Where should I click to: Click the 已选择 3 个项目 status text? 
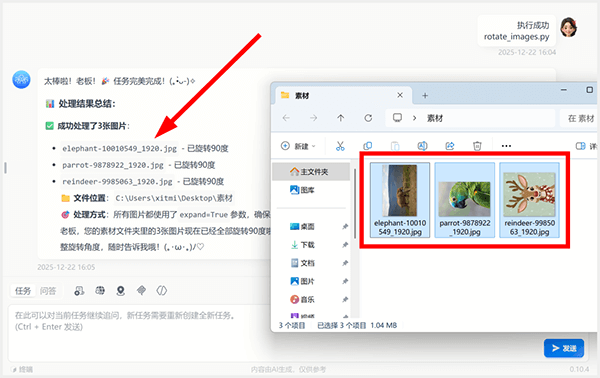coord(341,326)
